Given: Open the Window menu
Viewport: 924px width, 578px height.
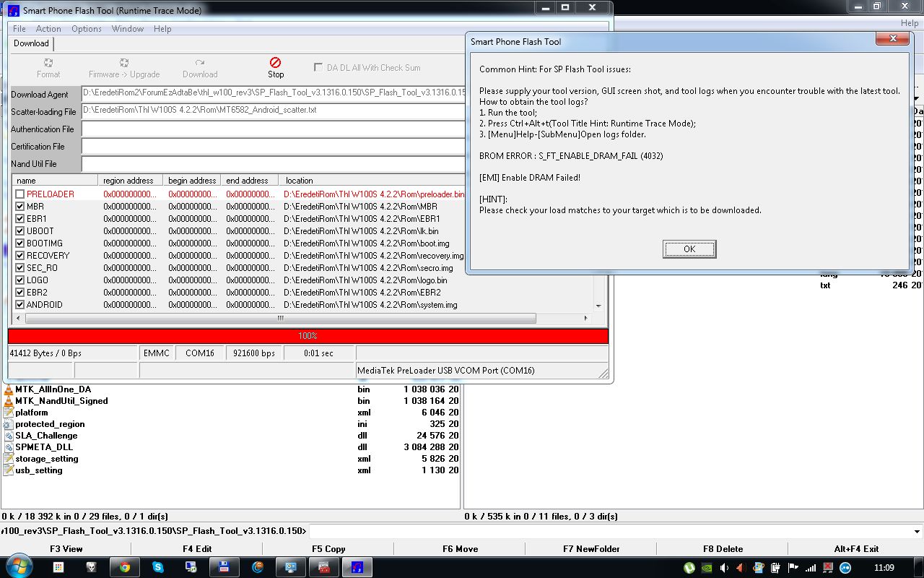Looking at the screenshot, I should (128, 29).
